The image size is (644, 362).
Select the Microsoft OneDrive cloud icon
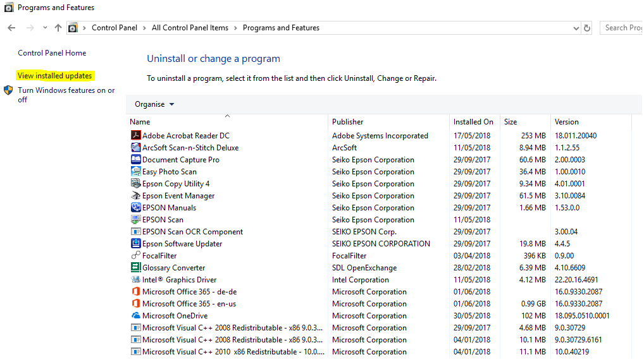(x=135, y=315)
